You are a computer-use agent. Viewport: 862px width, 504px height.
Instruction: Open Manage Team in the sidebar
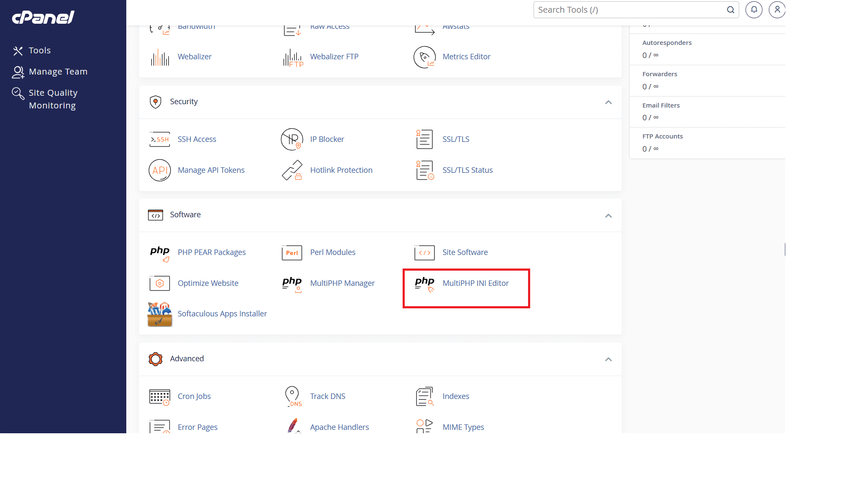pos(58,72)
